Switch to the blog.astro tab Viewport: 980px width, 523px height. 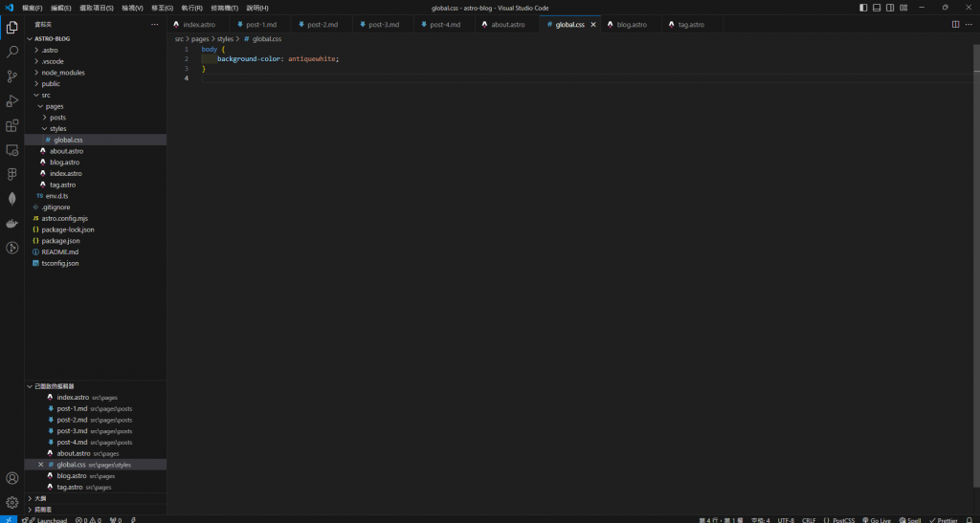click(x=631, y=24)
